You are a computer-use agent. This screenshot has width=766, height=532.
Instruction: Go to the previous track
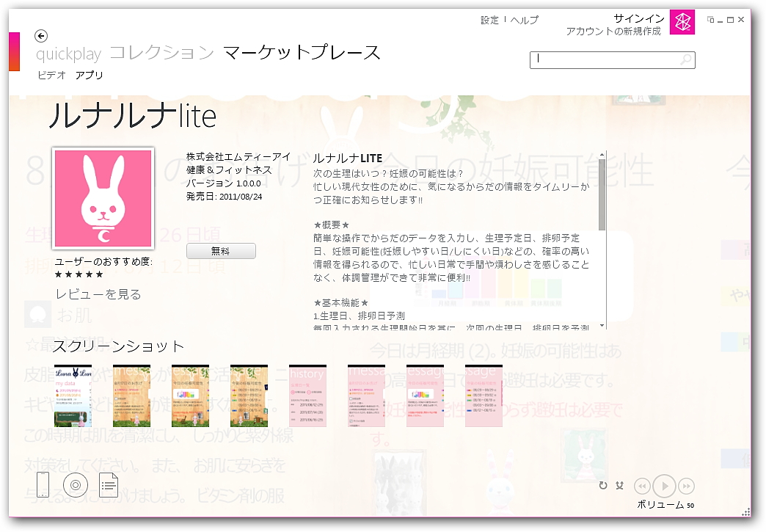pos(643,486)
